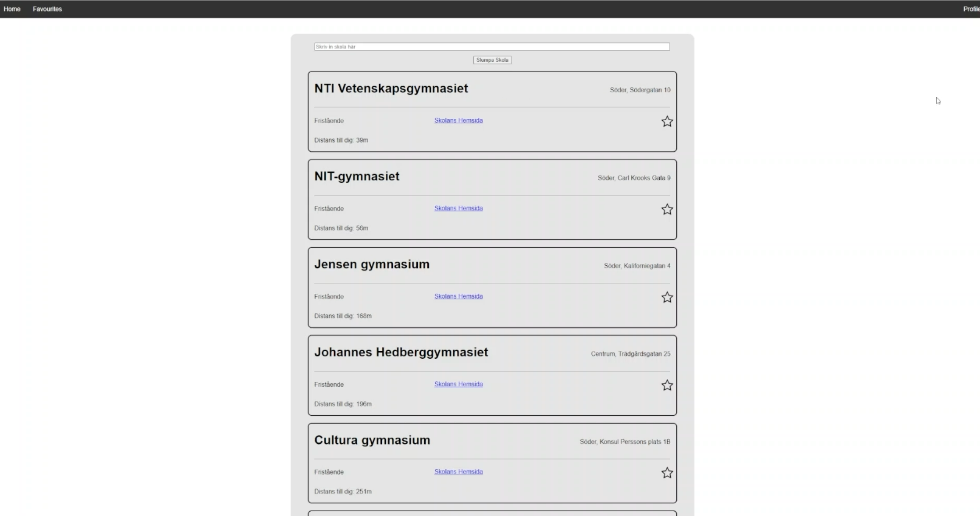Click address 'Söder, Kaliforniegatan 4'
Screen dimensions: 980x516
637,266
